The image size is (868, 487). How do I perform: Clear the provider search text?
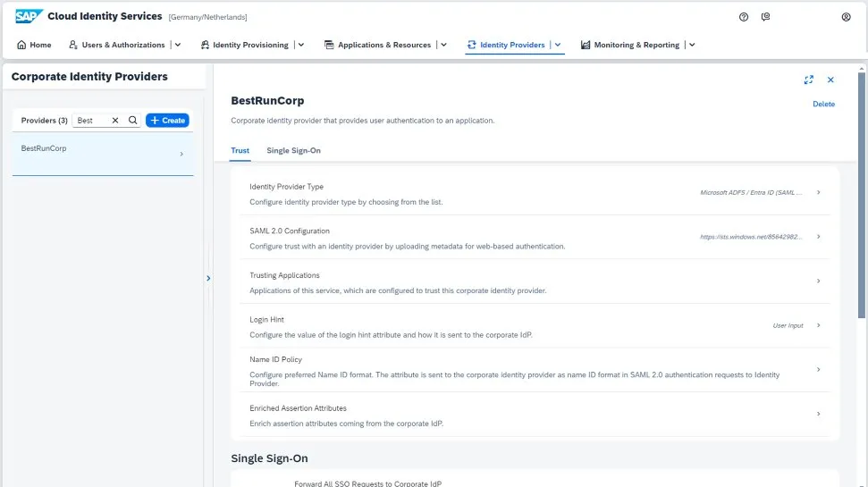coord(115,121)
